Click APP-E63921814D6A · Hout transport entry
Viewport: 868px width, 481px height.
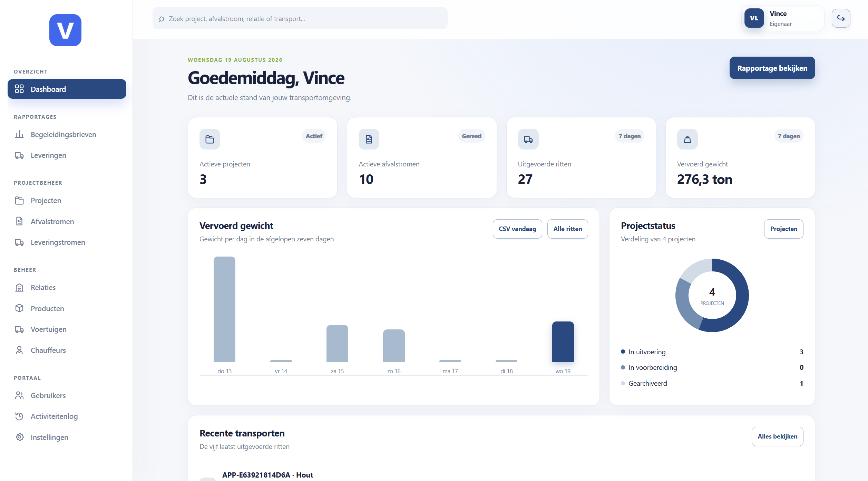(267, 475)
